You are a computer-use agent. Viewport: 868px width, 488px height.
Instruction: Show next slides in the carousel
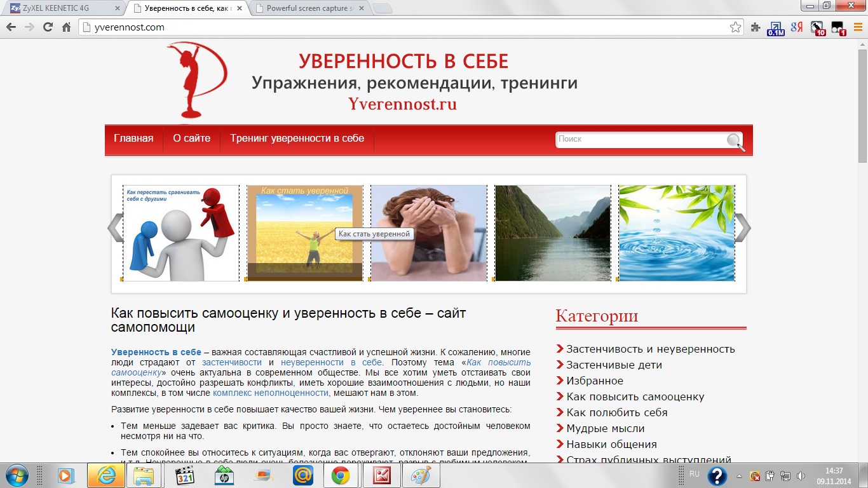click(743, 228)
